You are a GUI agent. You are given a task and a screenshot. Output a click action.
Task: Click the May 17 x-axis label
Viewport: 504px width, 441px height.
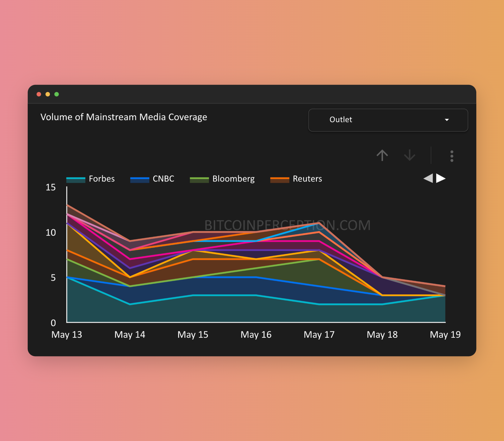coord(319,335)
